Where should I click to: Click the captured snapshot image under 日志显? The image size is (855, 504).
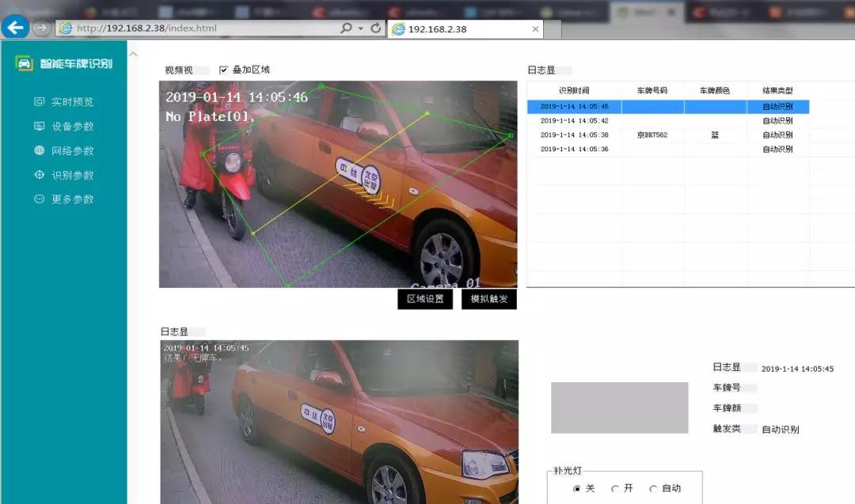339,423
